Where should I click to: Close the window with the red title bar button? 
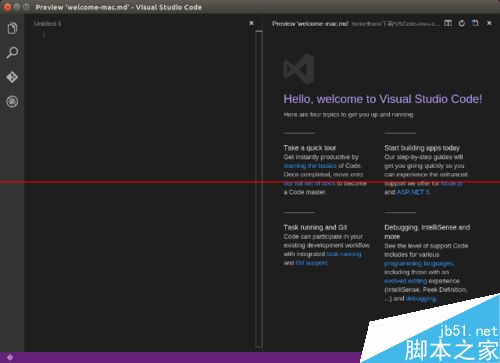7,7
